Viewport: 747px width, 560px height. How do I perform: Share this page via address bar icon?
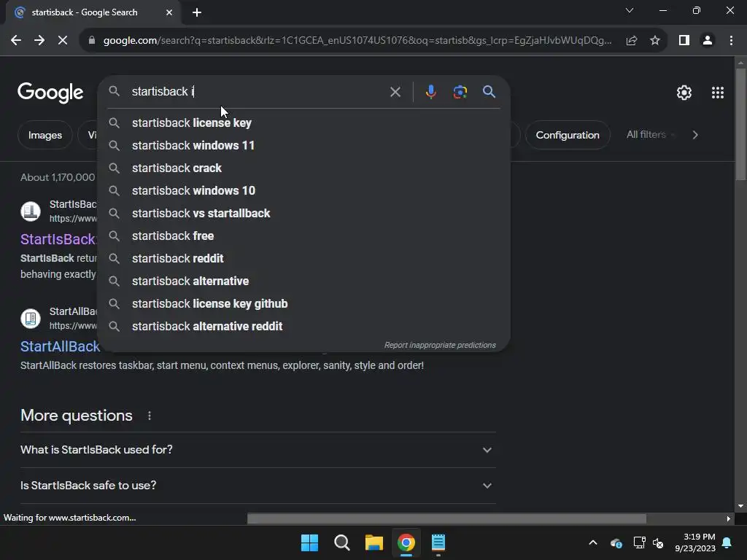[632, 41]
